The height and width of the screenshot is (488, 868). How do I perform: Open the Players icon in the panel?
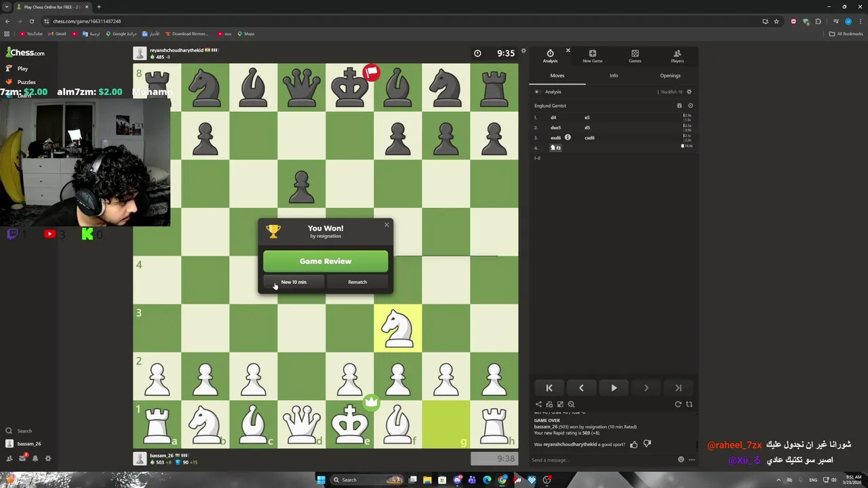[x=677, y=56]
